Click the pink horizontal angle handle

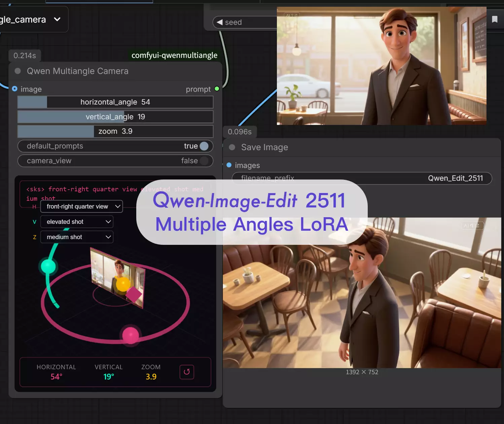tap(131, 335)
